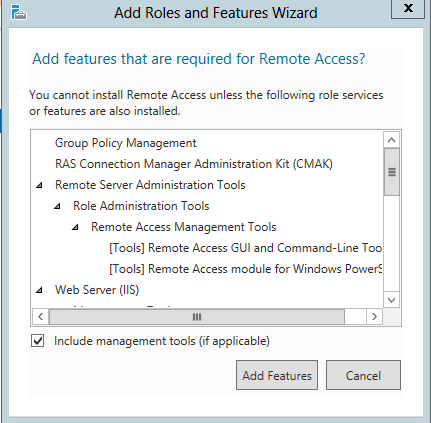431x423 pixels.
Task: Click the horizontal scrollbar right arrow
Action: pyautogui.click(x=374, y=316)
